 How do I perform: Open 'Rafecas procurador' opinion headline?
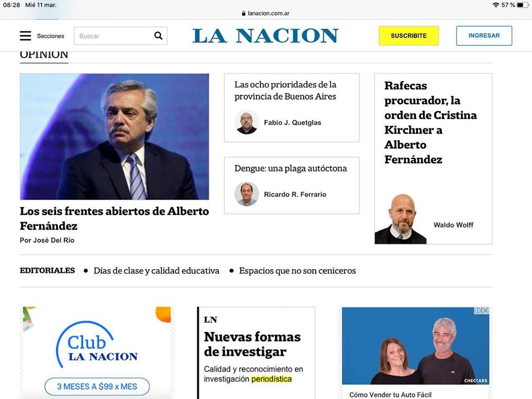(x=431, y=122)
